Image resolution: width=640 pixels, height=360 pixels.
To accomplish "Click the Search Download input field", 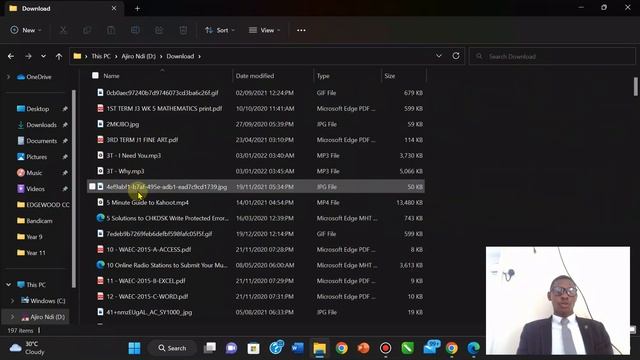I will pos(552,56).
